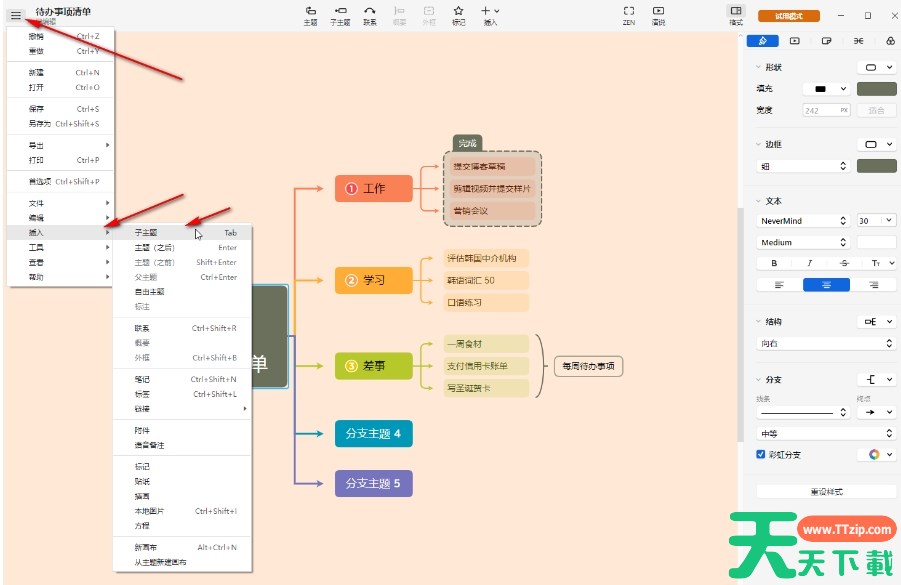Viewport: 901px width, 585px height.
Task: Click the shape fill color swatch
Action: coord(876,89)
